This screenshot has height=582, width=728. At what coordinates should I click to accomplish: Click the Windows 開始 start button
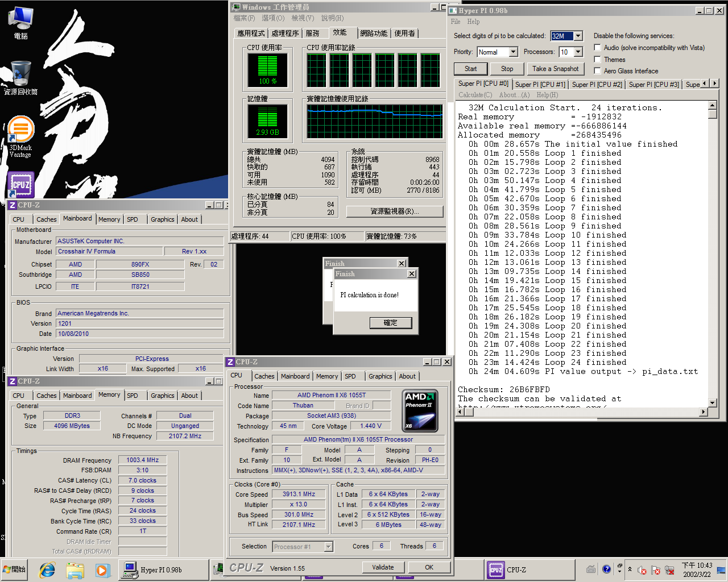click(15, 569)
